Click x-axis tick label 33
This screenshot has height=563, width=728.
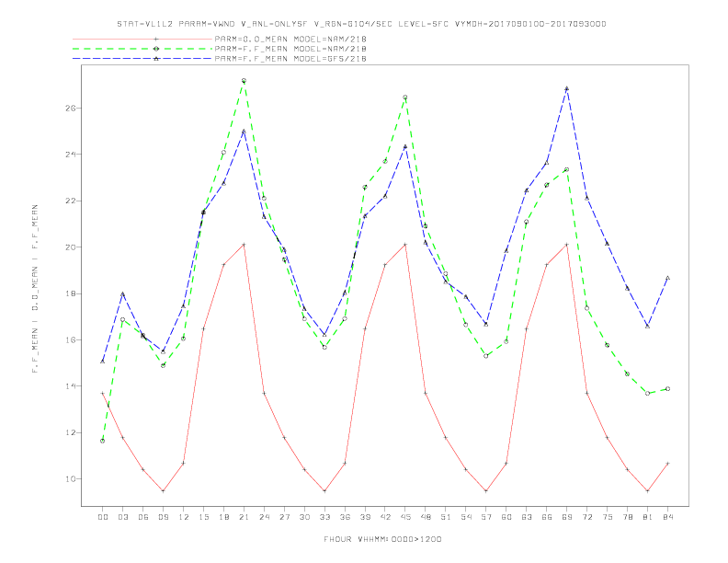coord(324,517)
